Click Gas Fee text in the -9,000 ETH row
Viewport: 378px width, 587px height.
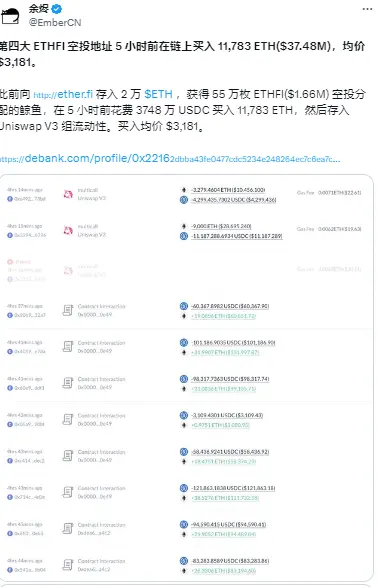point(329,229)
